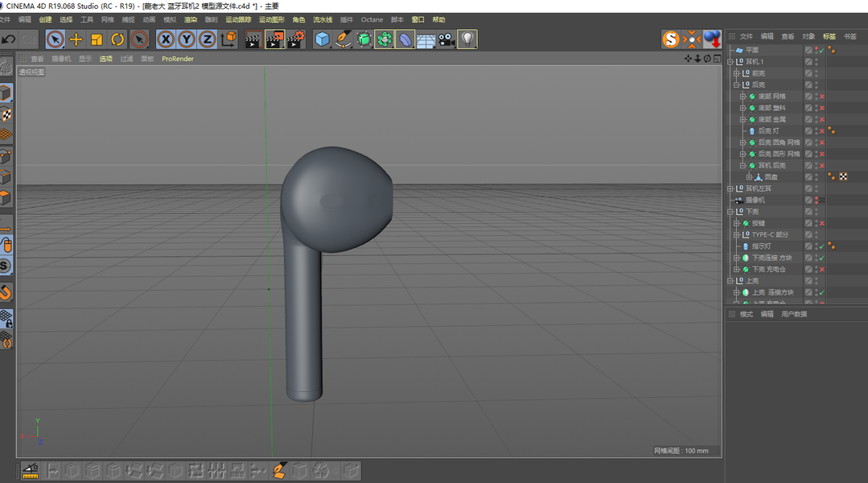Select the spline Pen tool
868x483 pixels.
[x=343, y=39]
